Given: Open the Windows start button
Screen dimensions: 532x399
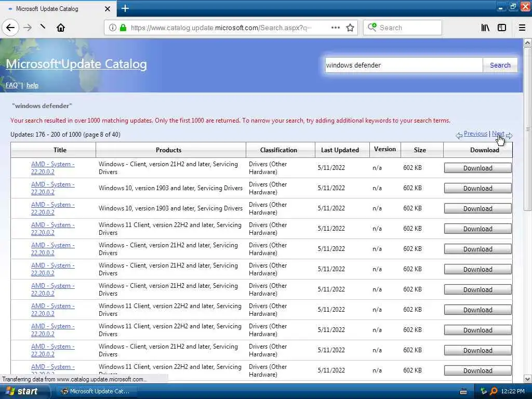Looking at the screenshot, I should pyautogui.click(x=24, y=391).
